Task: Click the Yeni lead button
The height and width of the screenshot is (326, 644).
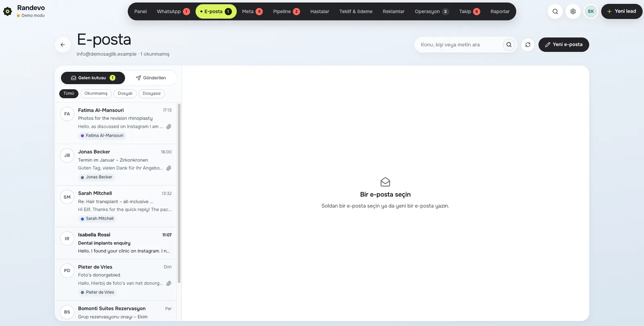Action: tap(621, 11)
